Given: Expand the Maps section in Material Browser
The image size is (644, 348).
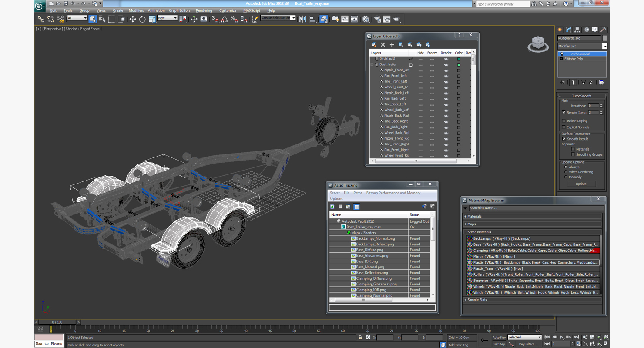Looking at the screenshot, I should tap(471, 224).
